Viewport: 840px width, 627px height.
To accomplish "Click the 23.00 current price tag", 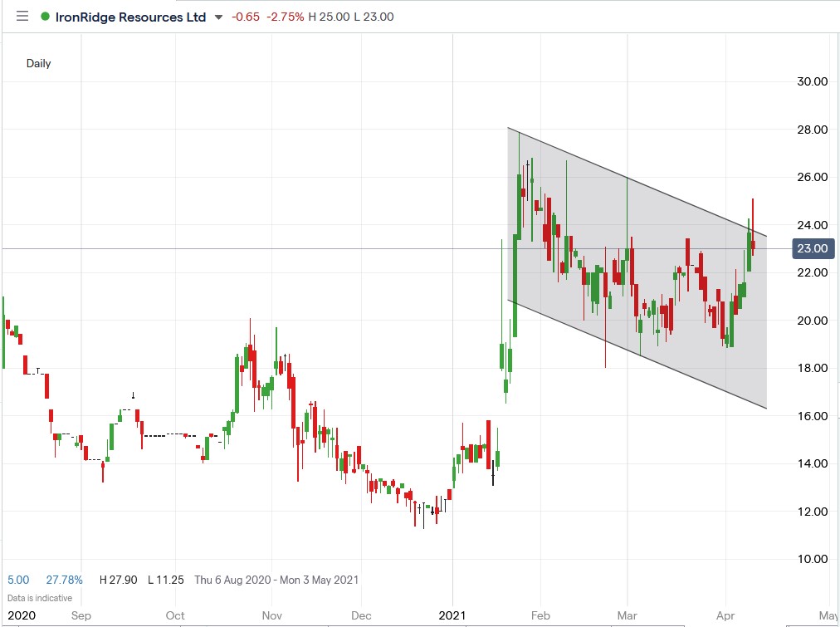I will 813,248.
